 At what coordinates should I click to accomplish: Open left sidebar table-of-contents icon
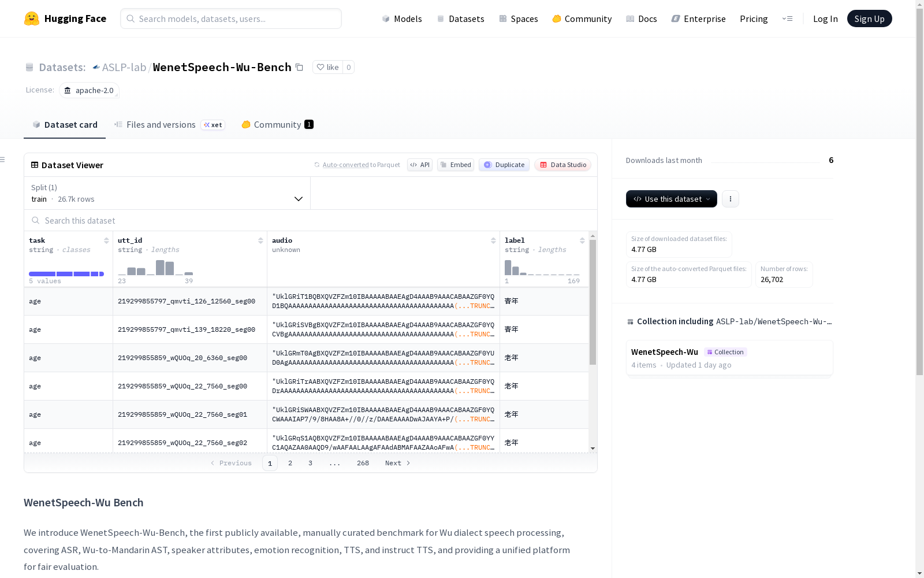[3, 160]
